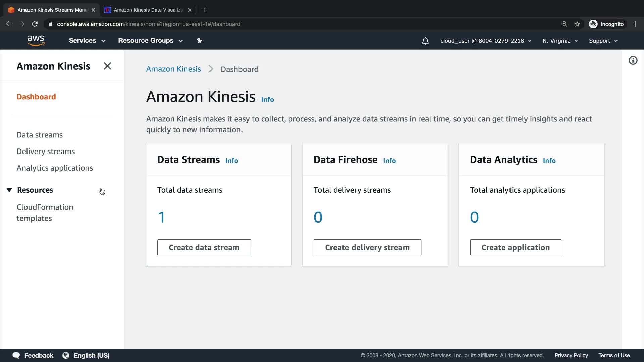Image resolution: width=644 pixels, height=362 pixels.
Task: Click the browser zoom magnifier icon
Action: pyautogui.click(x=564, y=24)
